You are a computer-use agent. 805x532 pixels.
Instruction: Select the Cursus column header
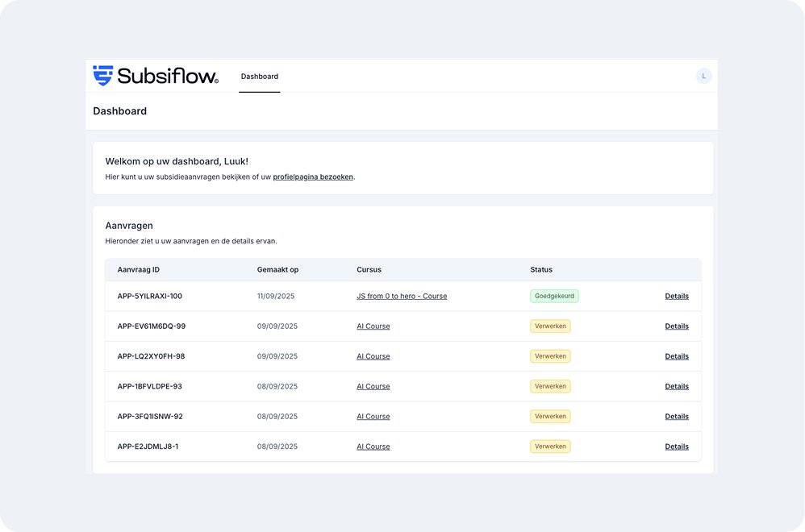tap(369, 270)
